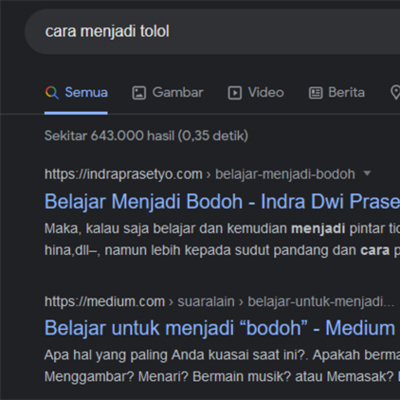
Task: Click the "Sekitar 643.000 hasil" result count text
Action: 146,136
